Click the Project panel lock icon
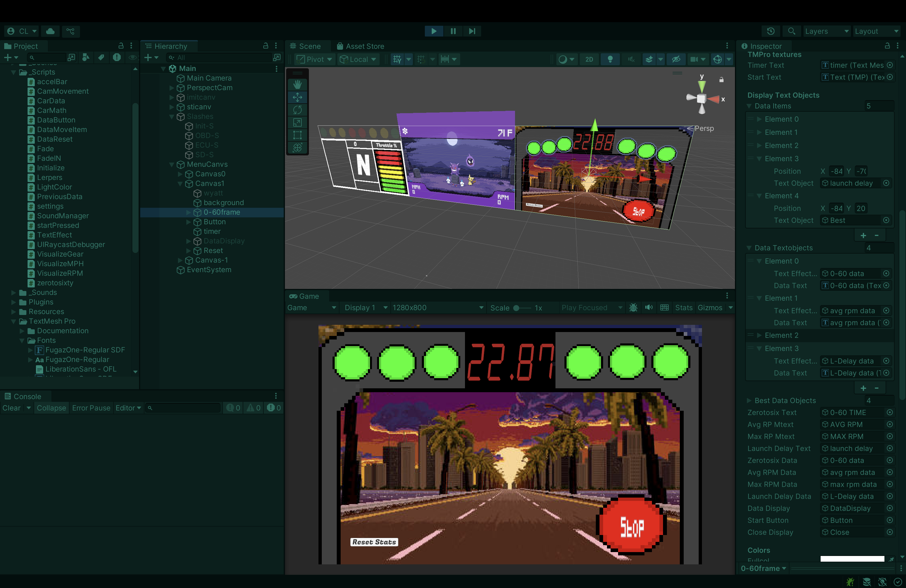This screenshot has height=588, width=906. tap(121, 46)
